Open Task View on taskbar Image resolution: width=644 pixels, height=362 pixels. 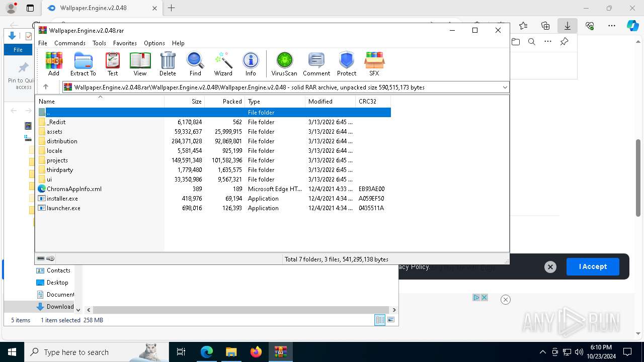pos(181,352)
